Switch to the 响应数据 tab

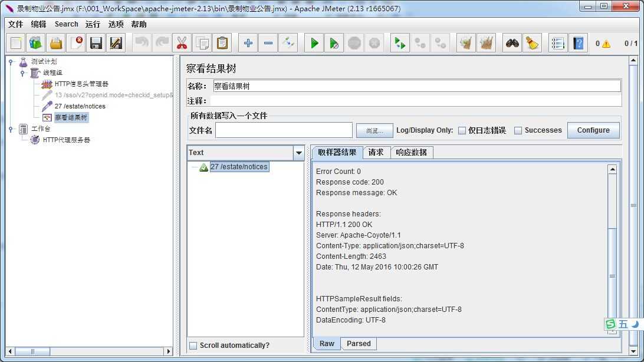click(x=412, y=152)
